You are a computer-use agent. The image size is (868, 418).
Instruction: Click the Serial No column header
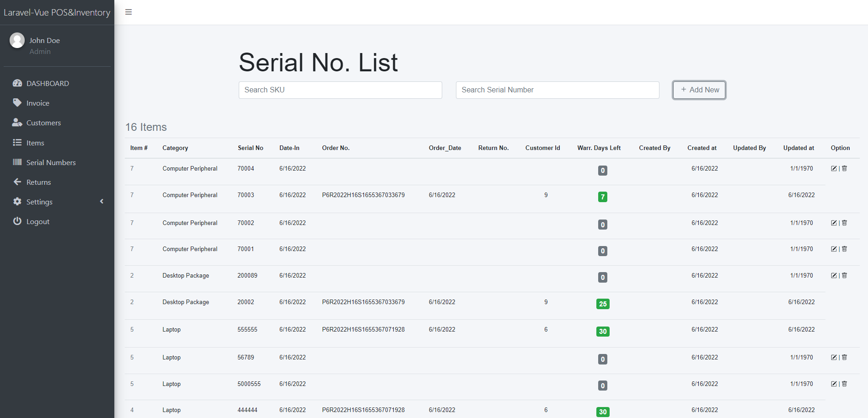pos(251,148)
